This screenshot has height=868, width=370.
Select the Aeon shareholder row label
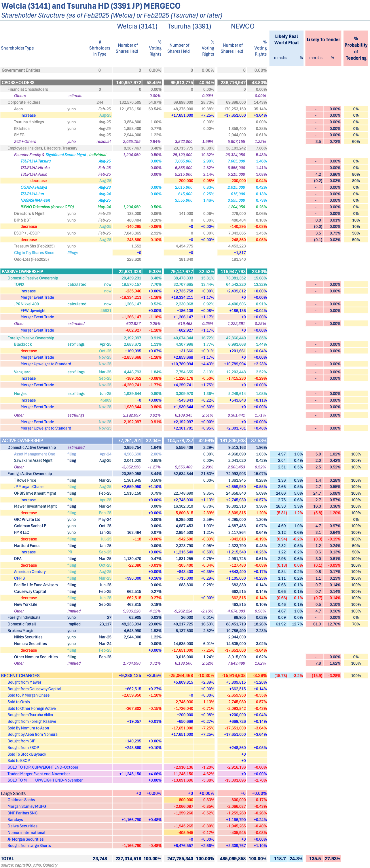point(18,109)
